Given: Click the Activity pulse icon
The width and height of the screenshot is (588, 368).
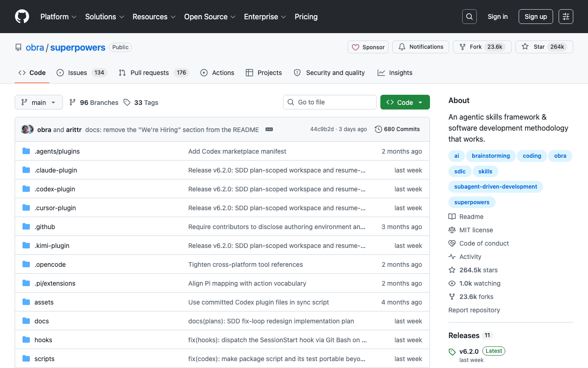Looking at the screenshot, I should (452, 257).
